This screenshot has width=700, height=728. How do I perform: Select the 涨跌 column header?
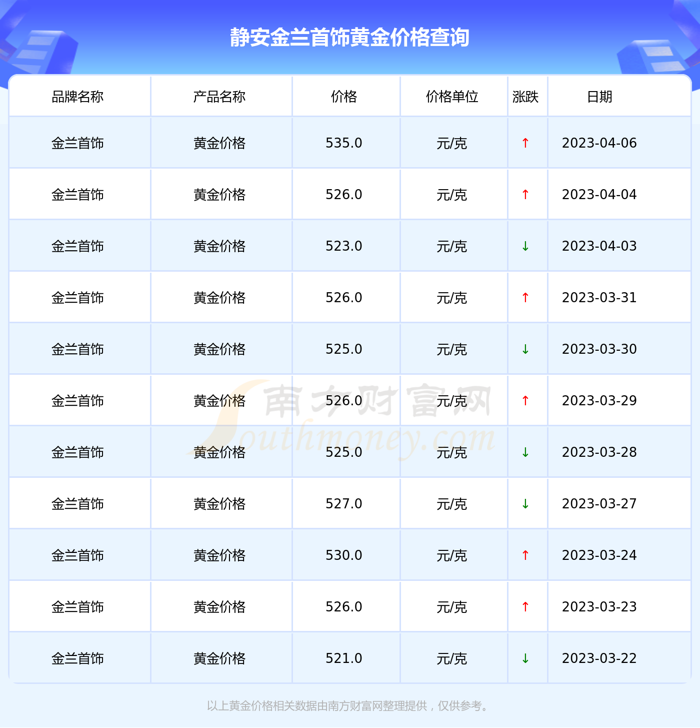click(x=525, y=97)
